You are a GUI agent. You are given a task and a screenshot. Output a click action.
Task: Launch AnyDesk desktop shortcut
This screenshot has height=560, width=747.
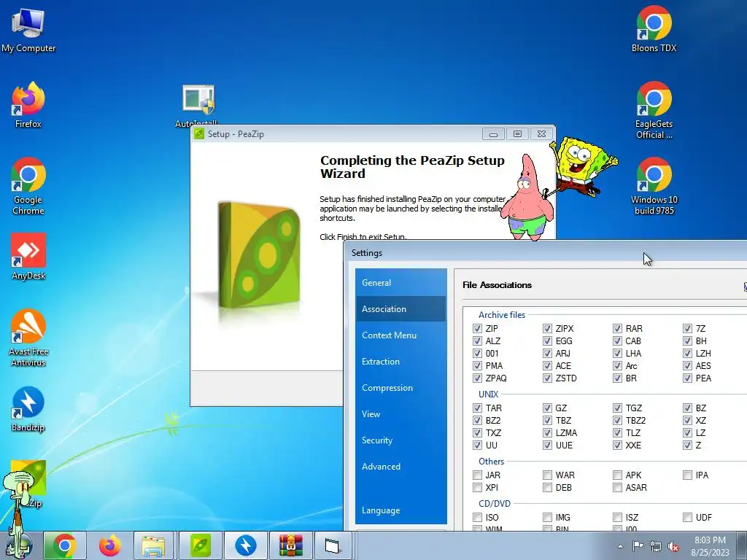click(x=28, y=256)
